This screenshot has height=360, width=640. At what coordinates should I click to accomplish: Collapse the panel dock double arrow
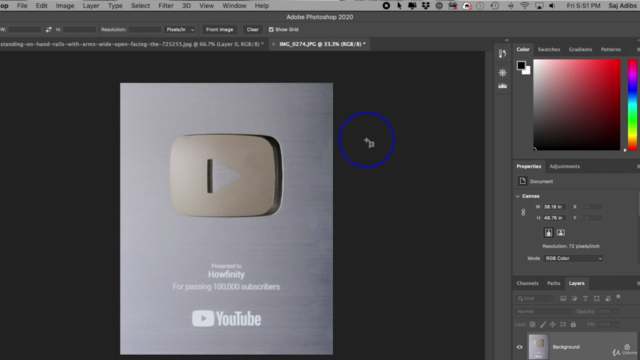click(507, 40)
